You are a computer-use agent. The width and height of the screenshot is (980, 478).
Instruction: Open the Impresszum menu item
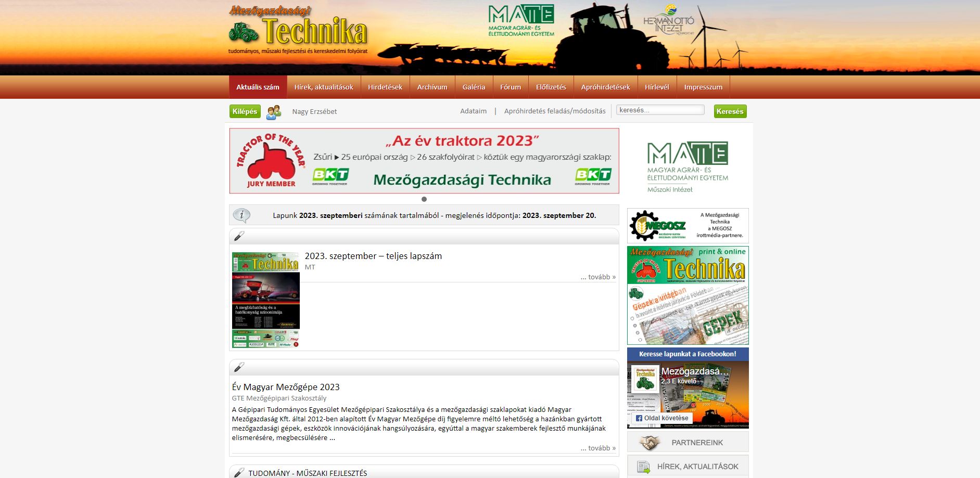coord(703,87)
